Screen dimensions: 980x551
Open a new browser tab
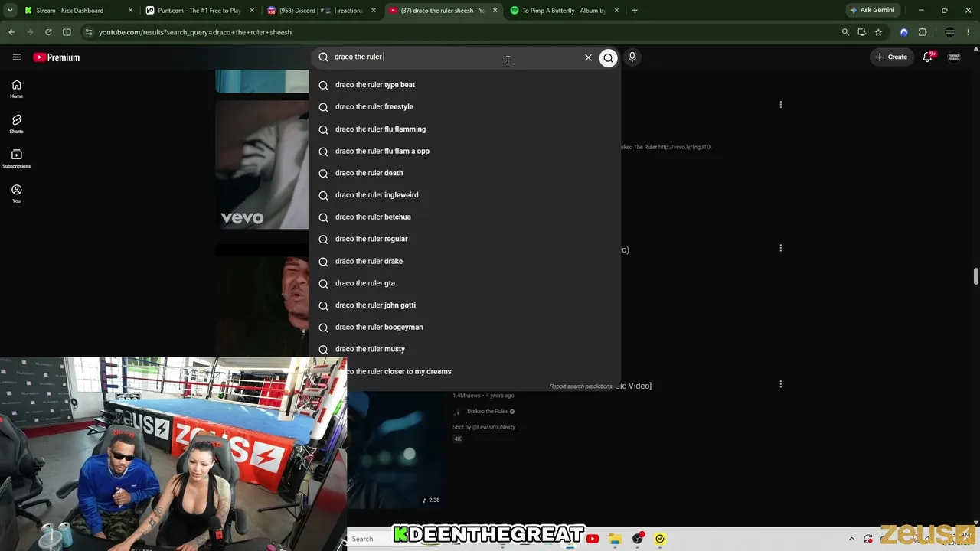coord(635,11)
